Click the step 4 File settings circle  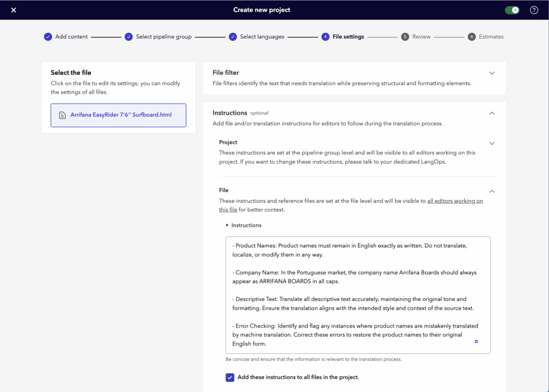point(325,37)
